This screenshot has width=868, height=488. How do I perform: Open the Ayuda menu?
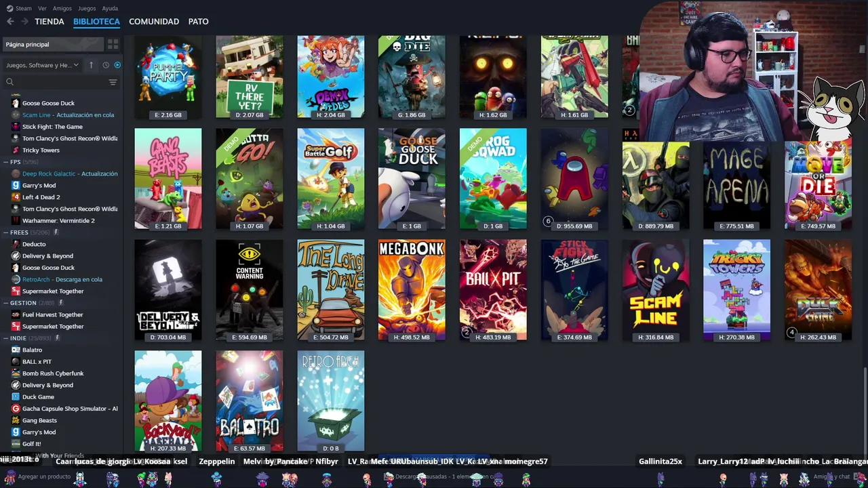(110, 8)
